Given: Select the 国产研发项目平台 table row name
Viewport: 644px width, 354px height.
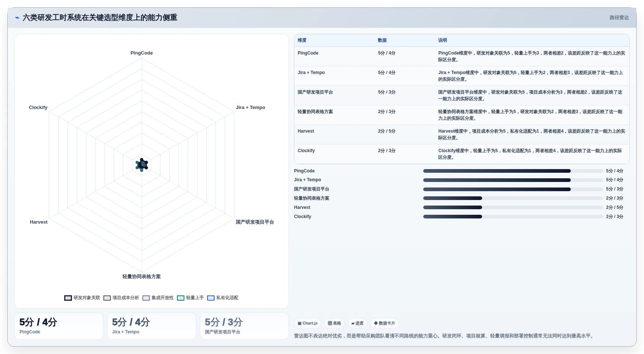Looking at the screenshot, I should (315, 92).
